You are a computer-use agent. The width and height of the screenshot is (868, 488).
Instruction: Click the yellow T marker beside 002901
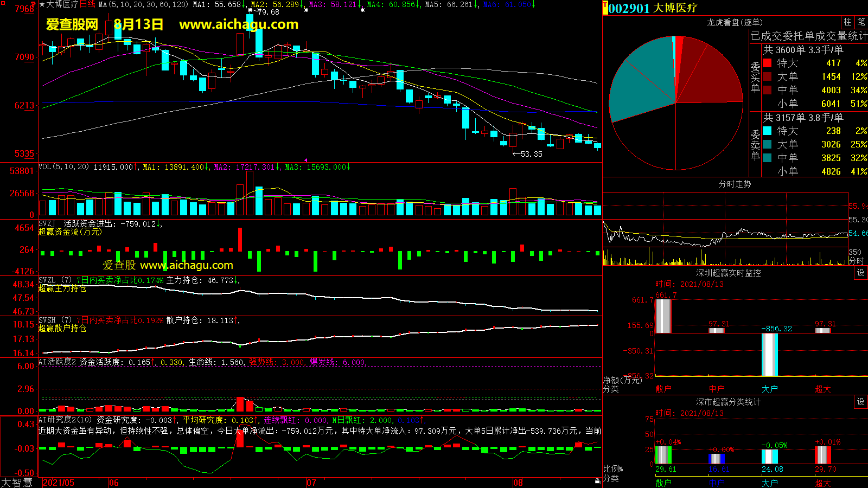(605, 8)
